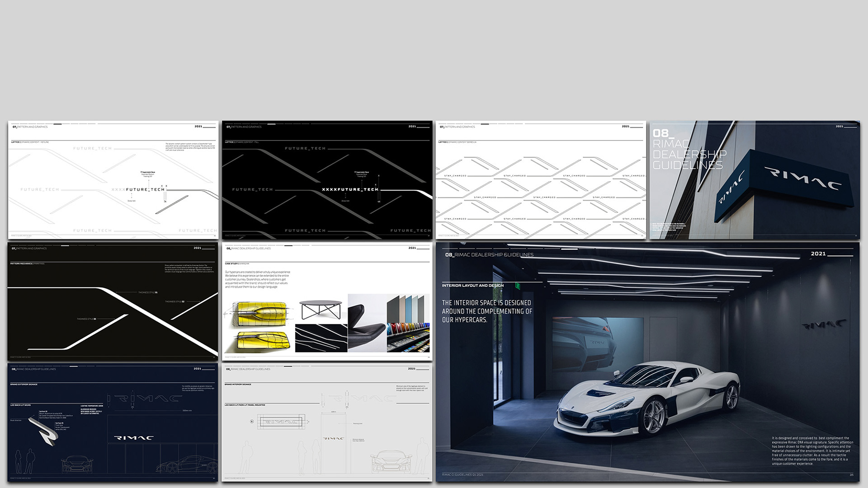
Task: Open the Case Study Shanghai slide
Action: point(327,301)
